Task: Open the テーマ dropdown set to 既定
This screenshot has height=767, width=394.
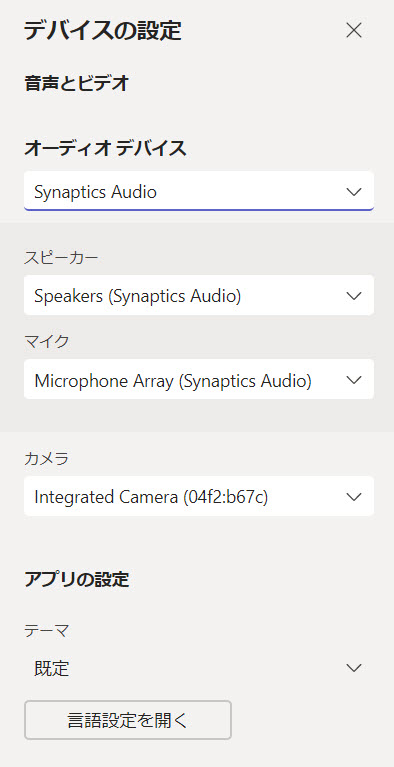Action: pos(199,668)
